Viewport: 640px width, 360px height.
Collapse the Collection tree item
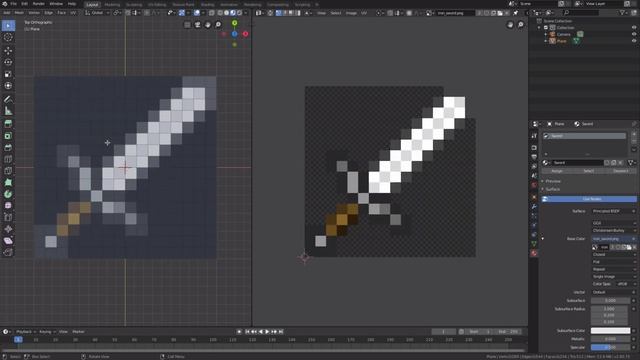pyautogui.click(x=539, y=27)
